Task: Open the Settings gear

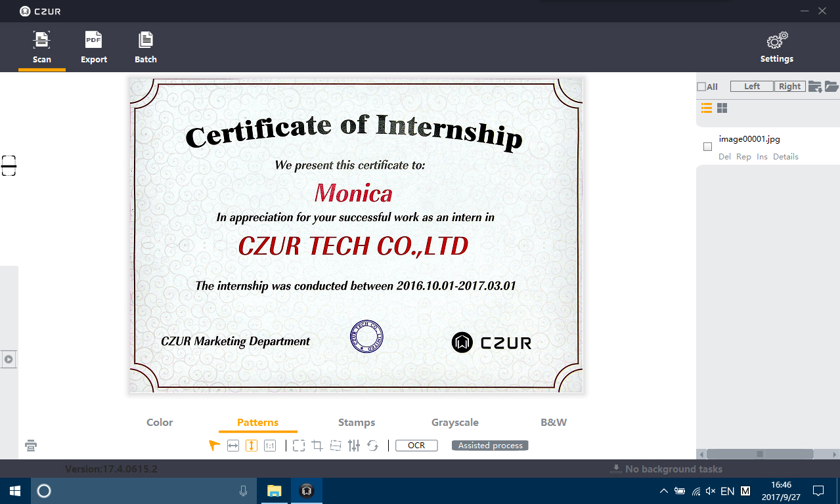Action: tap(777, 47)
